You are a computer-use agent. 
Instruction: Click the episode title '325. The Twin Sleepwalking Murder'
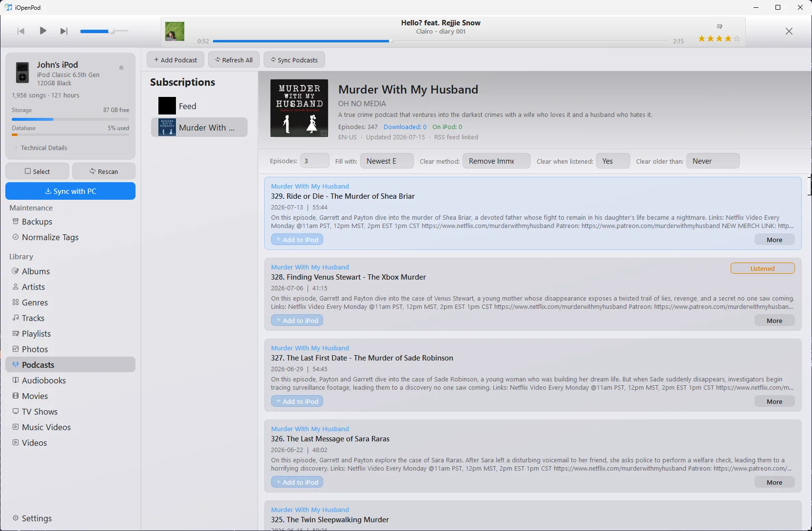(x=330, y=520)
